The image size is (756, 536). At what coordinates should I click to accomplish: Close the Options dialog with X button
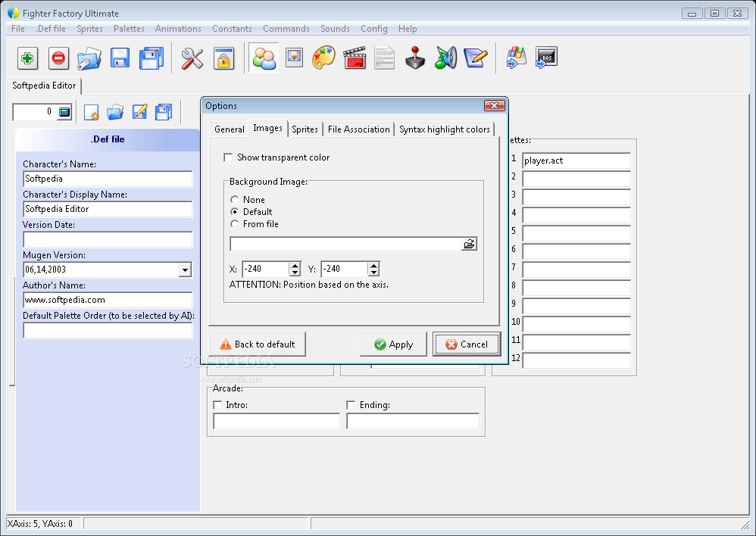click(494, 105)
